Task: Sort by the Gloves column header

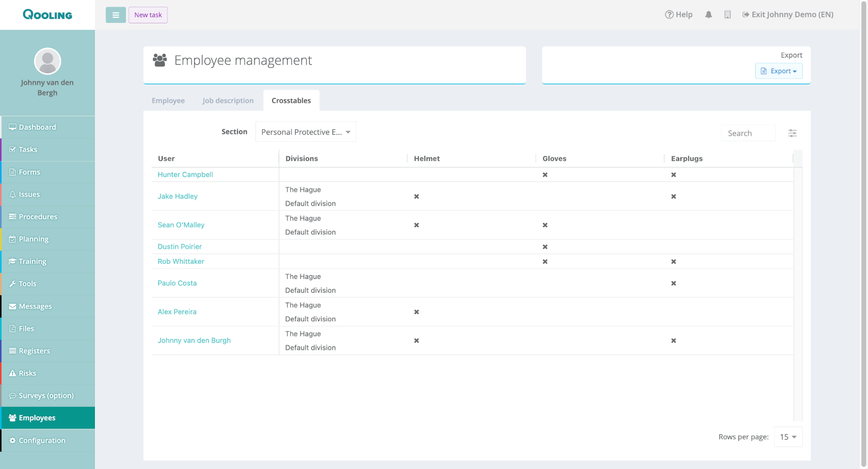Action: (x=554, y=159)
